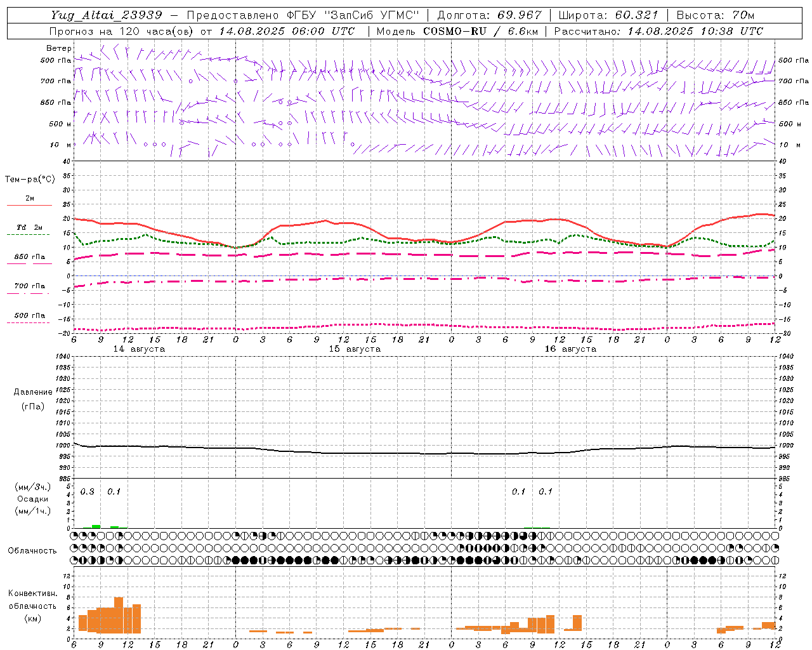Click the 16 августа date label
This screenshot has width=812, height=650.
tap(570, 349)
